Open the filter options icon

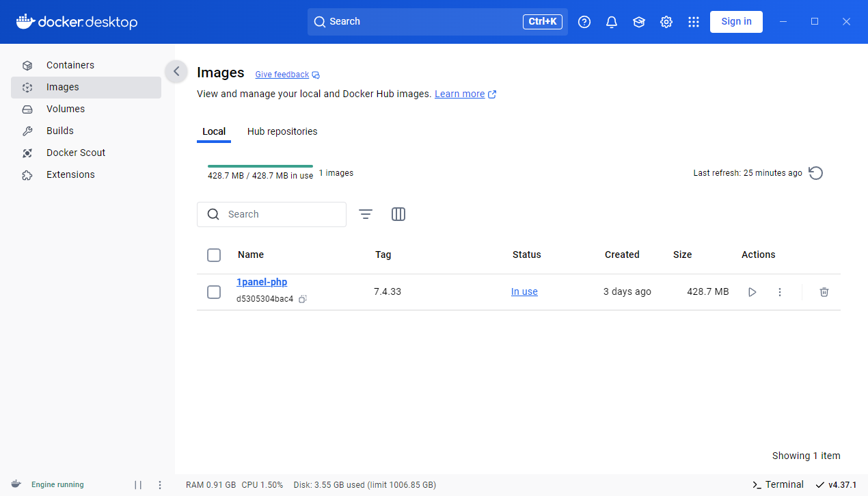[x=366, y=214]
